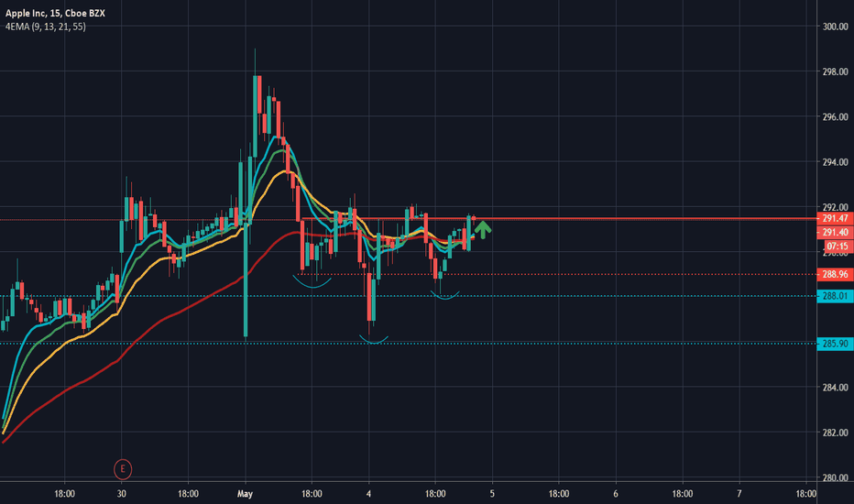Click the 280.00 price axis label

(x=835, y=477)
